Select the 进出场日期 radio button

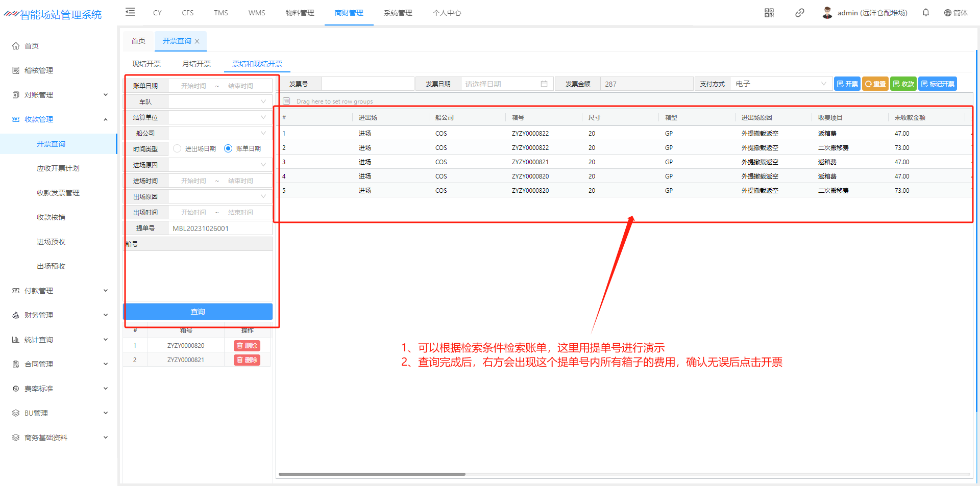(x=177, y=148)
